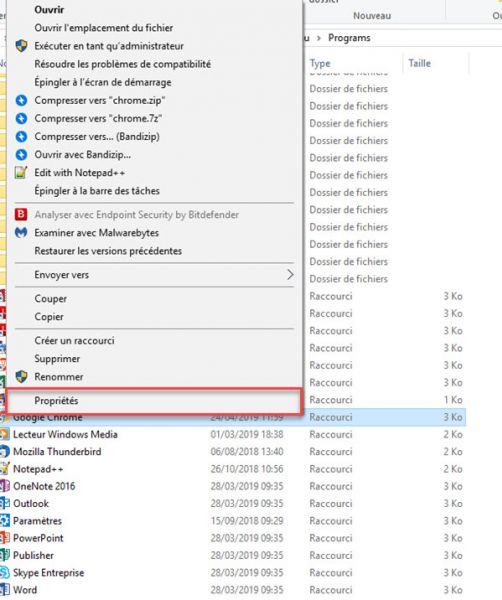Click the Bandizip icon next to Ouvrir avec Bandizip
502x600 pixels.
21,155
